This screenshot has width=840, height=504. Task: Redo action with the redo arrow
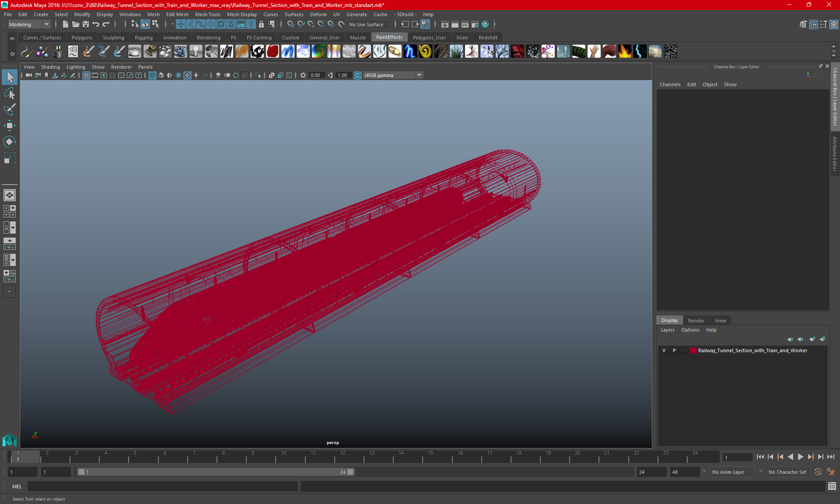106,24
